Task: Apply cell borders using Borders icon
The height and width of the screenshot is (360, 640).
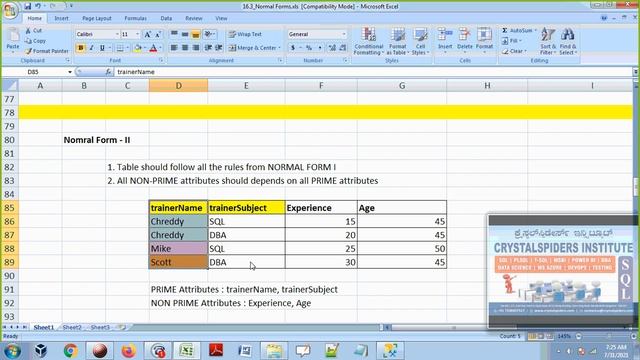Action: 120,48
